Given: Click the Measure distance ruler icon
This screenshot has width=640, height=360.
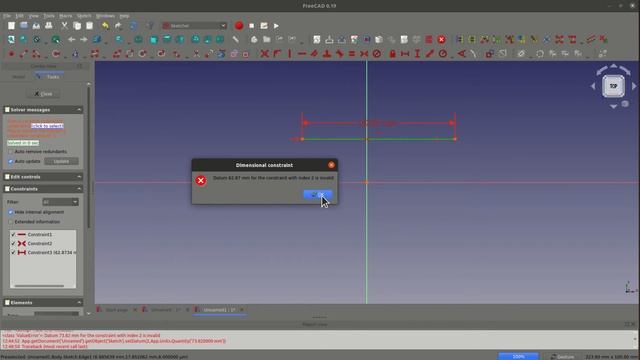Looking at the screenshot, I should [236, 40].
